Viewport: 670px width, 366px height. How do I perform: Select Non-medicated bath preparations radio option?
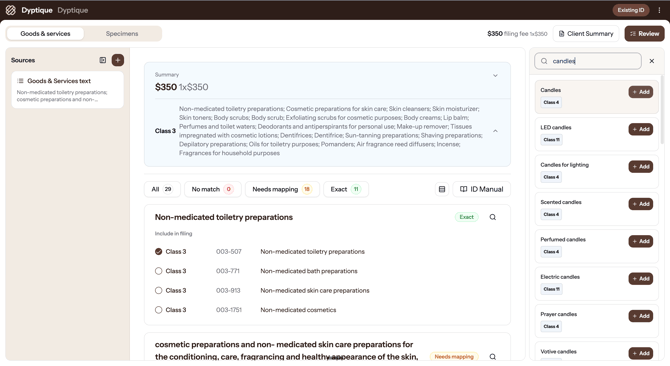pyautogui.click(x=159, y=271)
